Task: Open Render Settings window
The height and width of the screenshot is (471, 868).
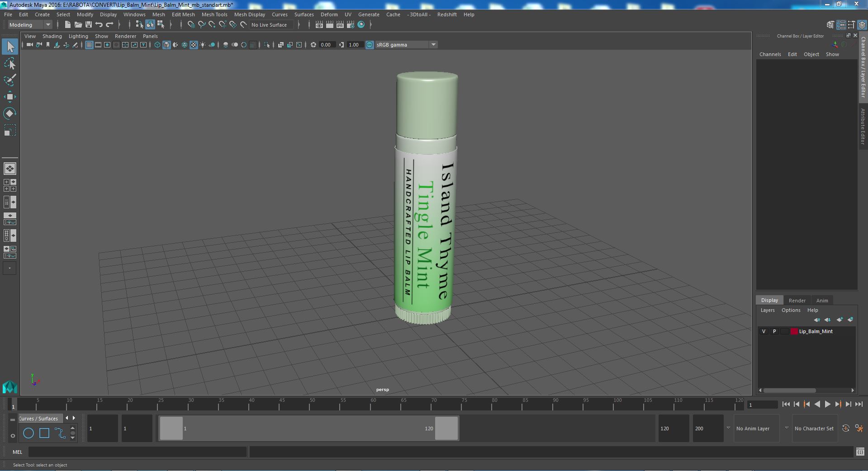Action: pos(351,24)
